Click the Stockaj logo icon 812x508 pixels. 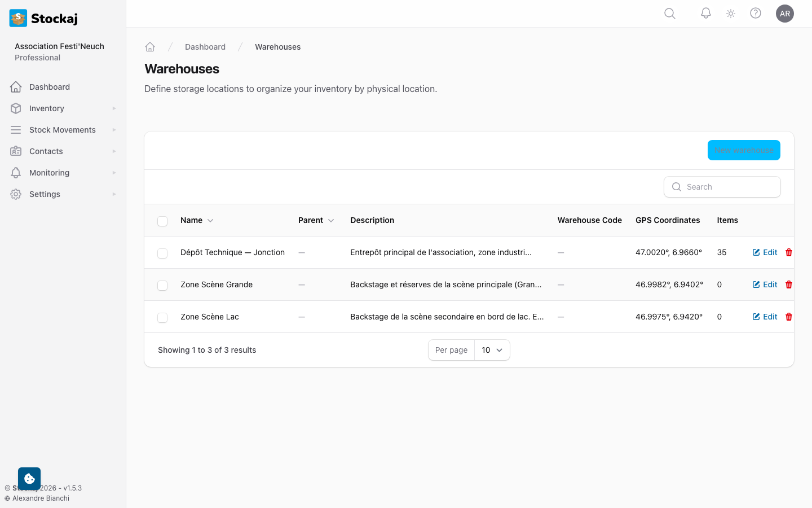[x=18, y=18]
